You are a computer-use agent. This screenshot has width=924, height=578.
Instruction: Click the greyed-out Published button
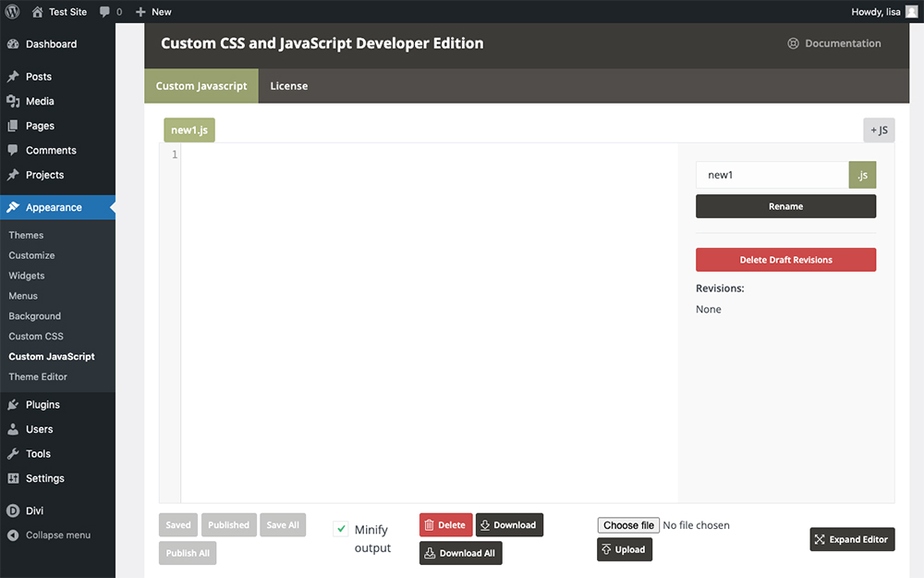(x=228, y=525)
